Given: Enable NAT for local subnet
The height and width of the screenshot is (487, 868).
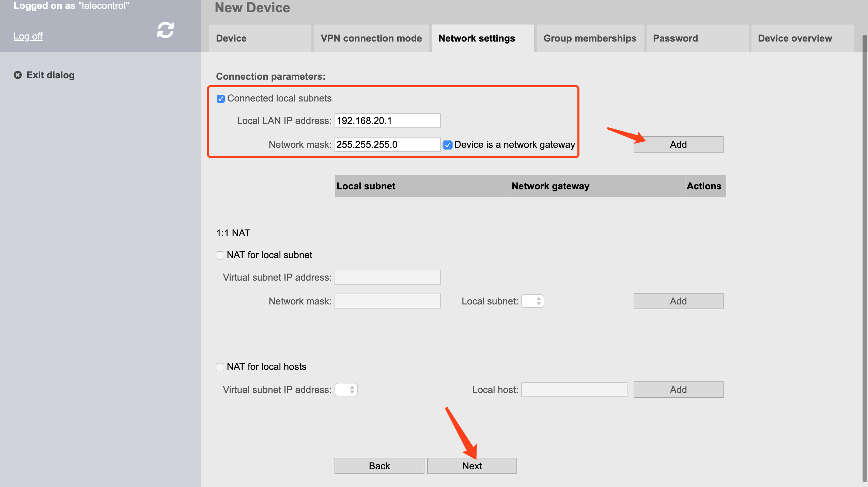Looking at the screenshot, I should click(220, 255).
